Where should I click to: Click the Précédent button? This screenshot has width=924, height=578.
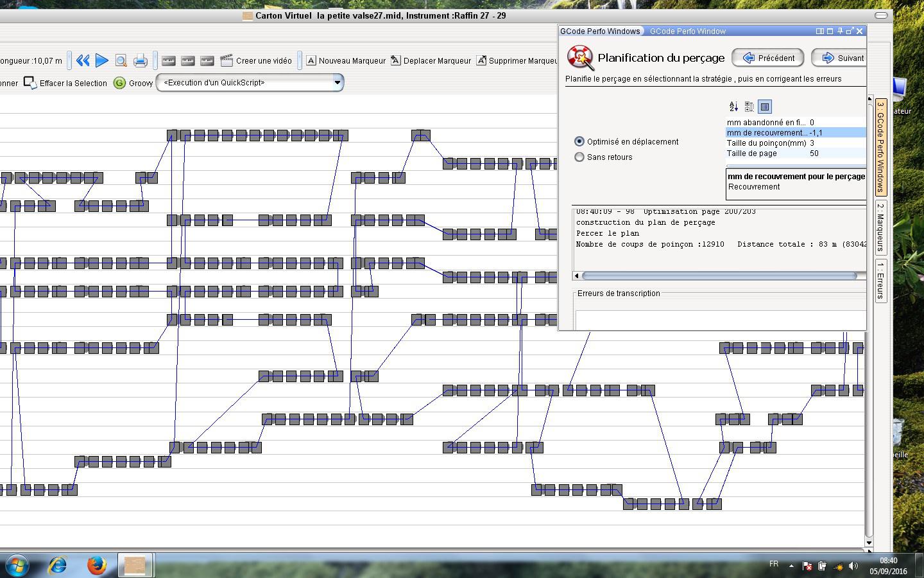(768, 58)
